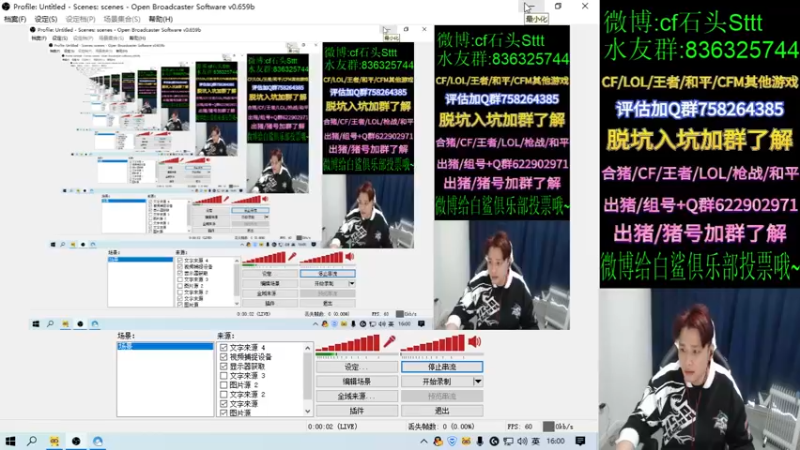Quit OBS with the 退出 button
800x450 pixels.
pyautogui.click(x=442, y=411)
